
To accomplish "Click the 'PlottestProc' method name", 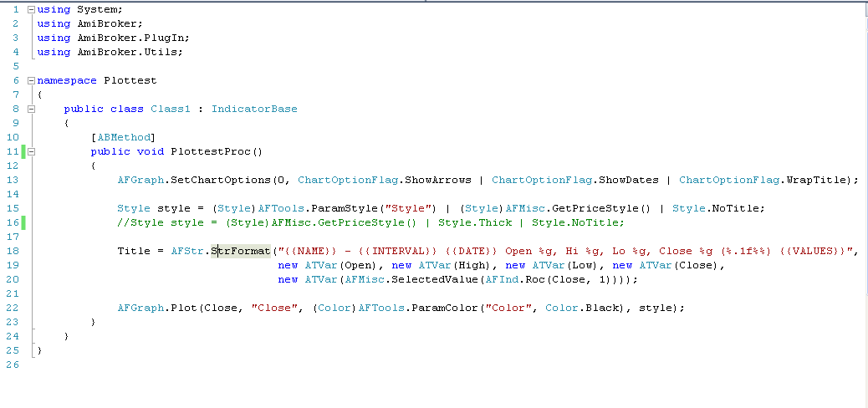I will [x=211, y=151].
